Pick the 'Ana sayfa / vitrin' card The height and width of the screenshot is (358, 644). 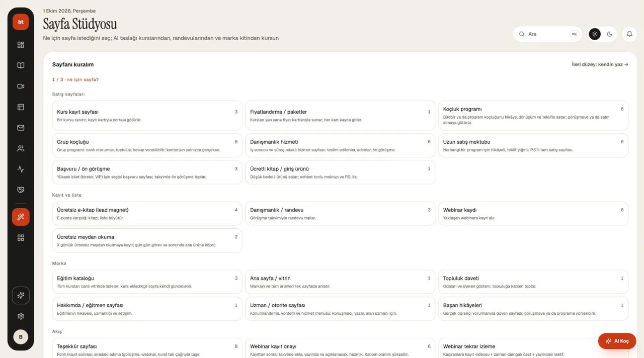(x=340, y=282)
